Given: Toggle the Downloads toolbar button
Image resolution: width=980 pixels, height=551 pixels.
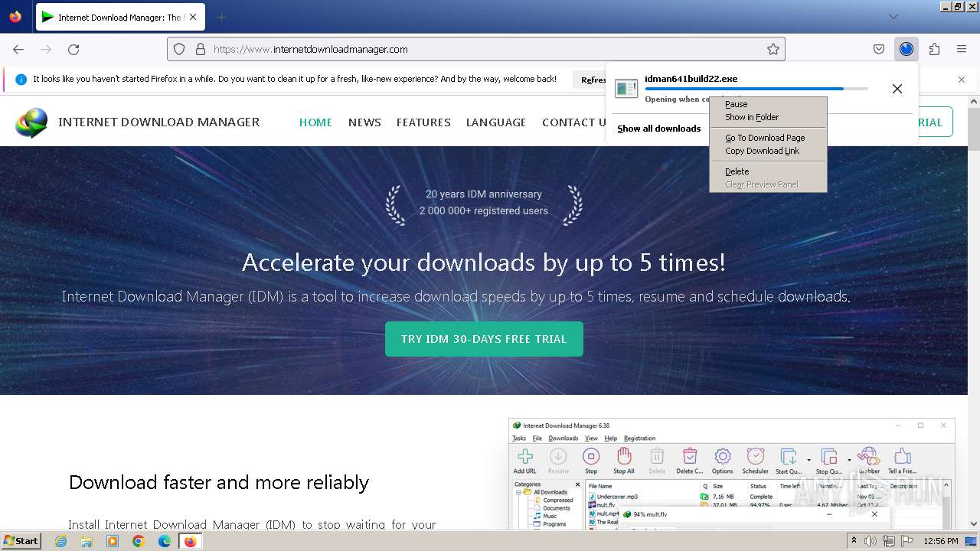Looking at the screenshot, I should (x=906, y=49).
